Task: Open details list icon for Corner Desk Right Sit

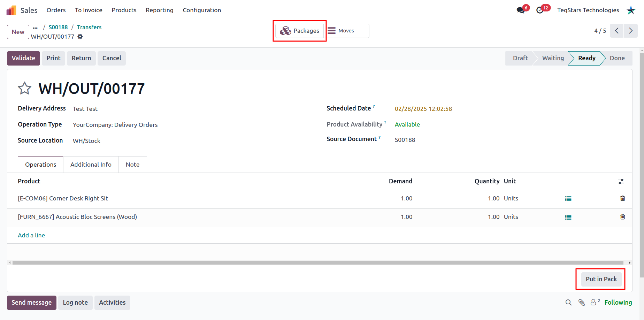Action: point(568,199)
